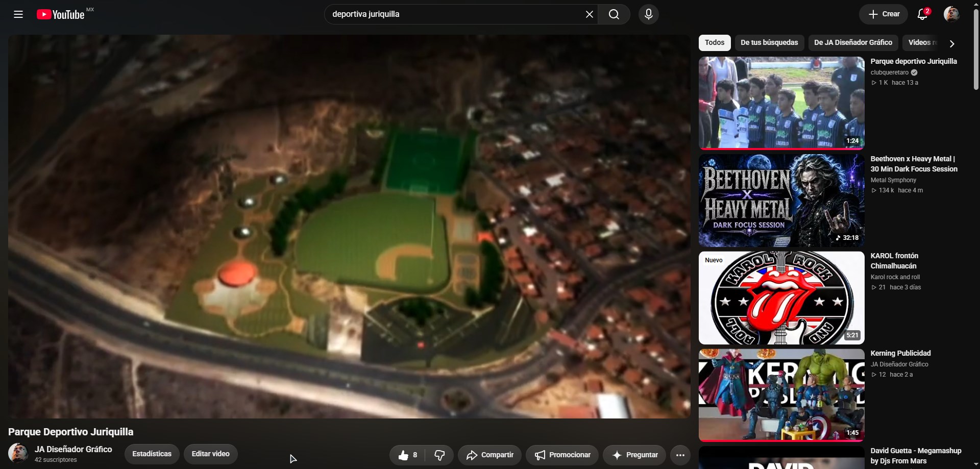Open the notifications bell
The image size is (980, 469).
tap(923, 14)
